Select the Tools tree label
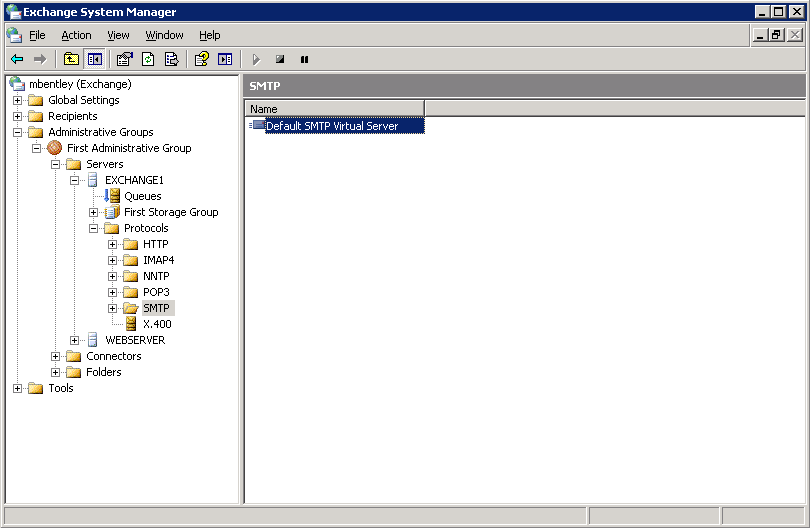Image resolution: width=810 pixels, height=528 pixels. pos(61,388)
